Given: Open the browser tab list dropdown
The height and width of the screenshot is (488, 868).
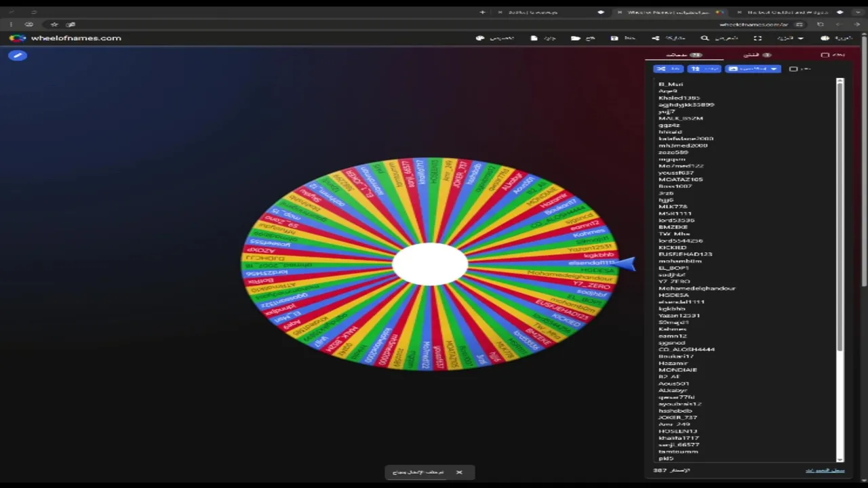Looking at the screenshot, I should click(x=859, y=12).
